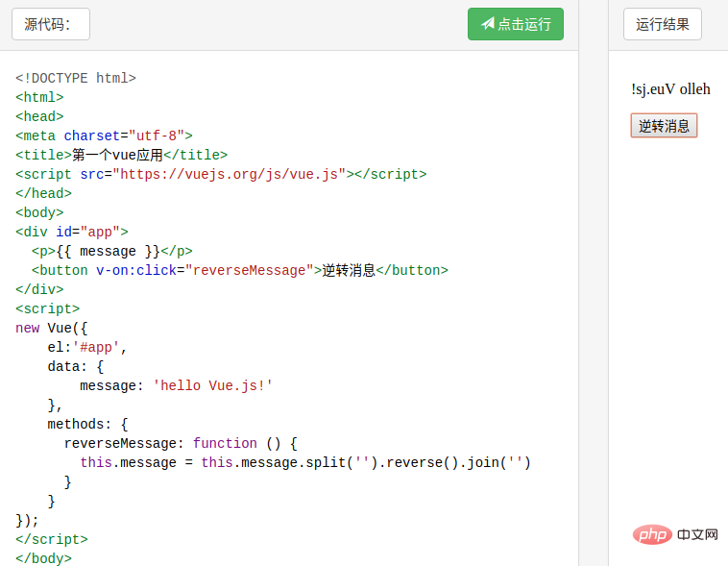This screenshot has height=566, width=728.
Task: Place cursor on the DOCTYPE html line
Action: click(x=76, y=78)
